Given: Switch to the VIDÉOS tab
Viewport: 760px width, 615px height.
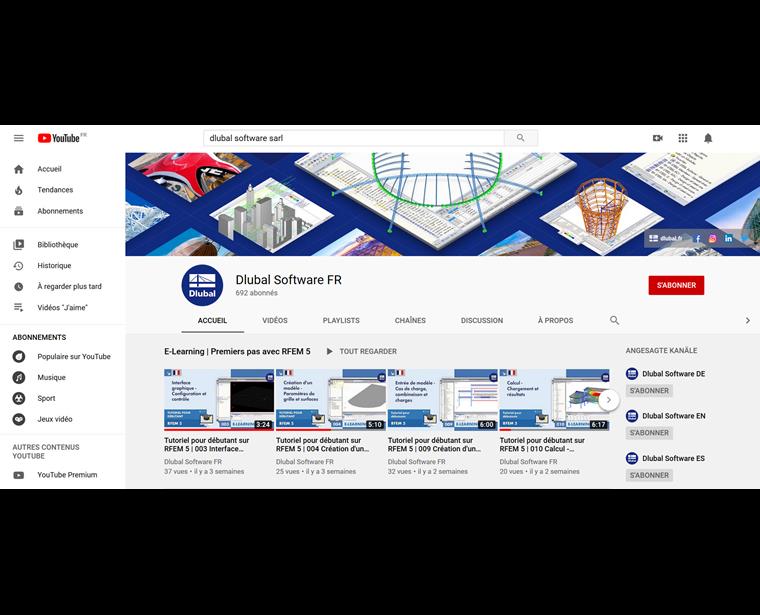Looking at the screenshot, I should [275, 320].
